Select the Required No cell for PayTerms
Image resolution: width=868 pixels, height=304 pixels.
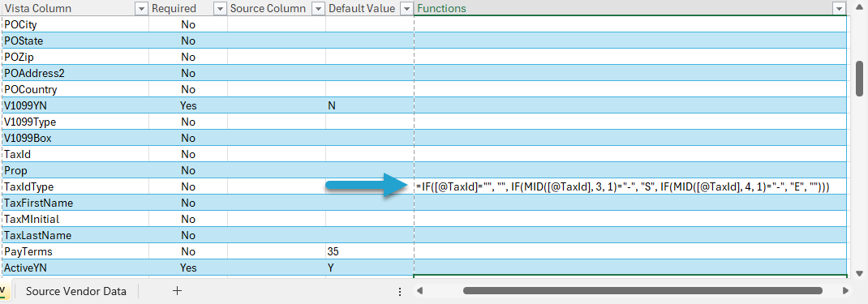click(x=188, y=251)
